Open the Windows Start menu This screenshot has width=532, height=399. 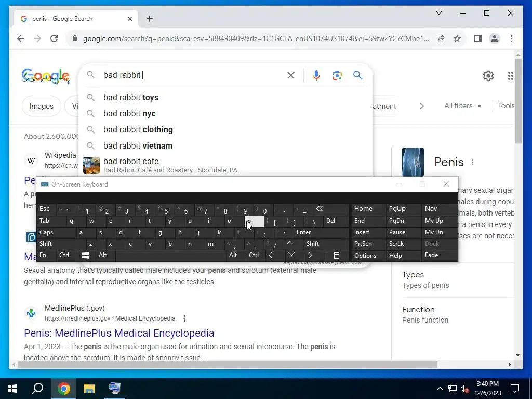click(12, 389)
